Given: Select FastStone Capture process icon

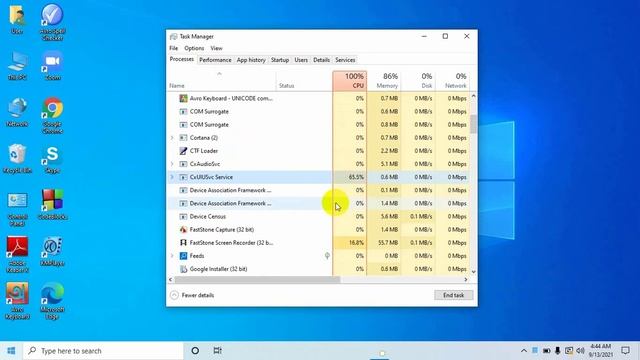Looking at the screenshot, I should [183, 229].
